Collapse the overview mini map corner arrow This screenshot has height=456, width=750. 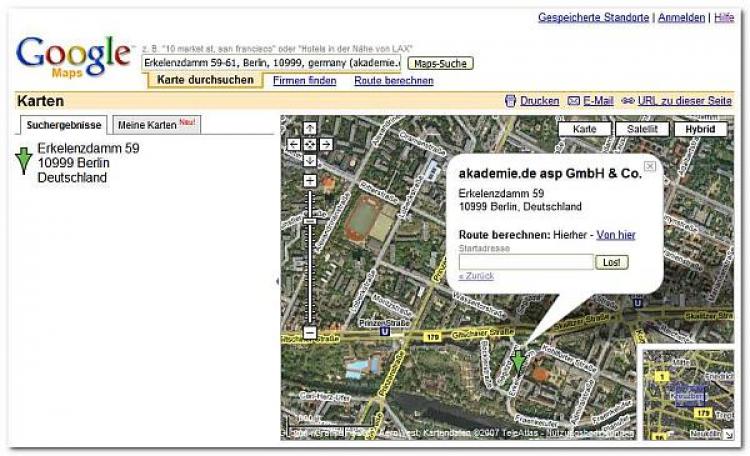pyautogui.click(x=727, y=434)
